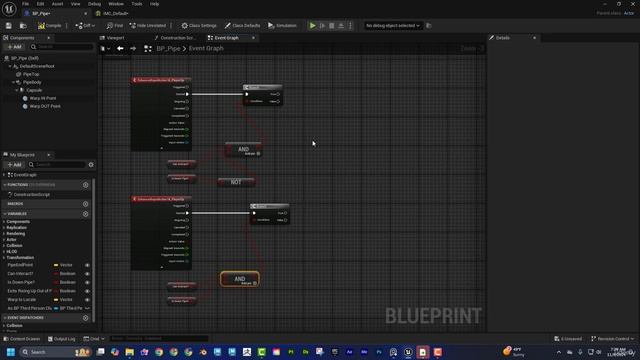Click the graph bookmarks dropdown icon
This screenshot has width=640, height=360.
pyautogui.click(x=105, y=49)
